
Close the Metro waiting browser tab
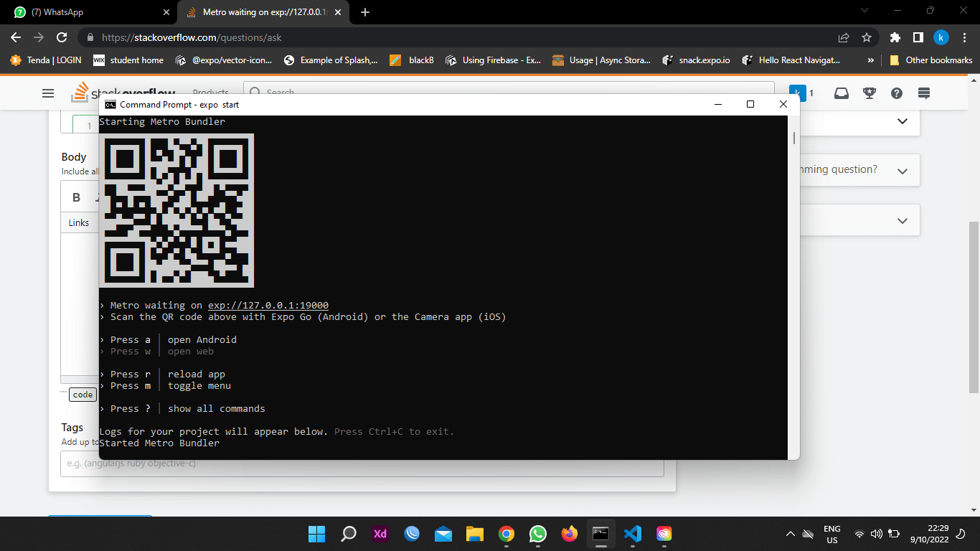coord(338,12)
